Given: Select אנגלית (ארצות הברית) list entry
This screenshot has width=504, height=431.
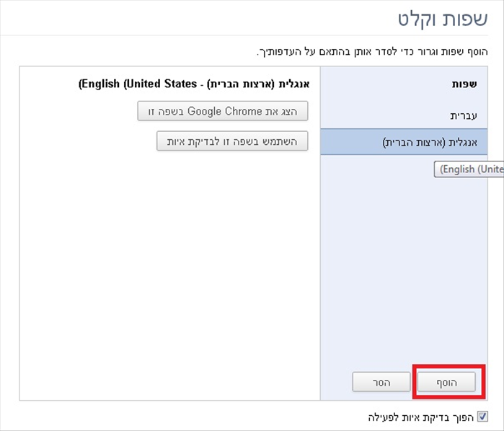Looking at the screenshot, I should [x=404, y=142].
